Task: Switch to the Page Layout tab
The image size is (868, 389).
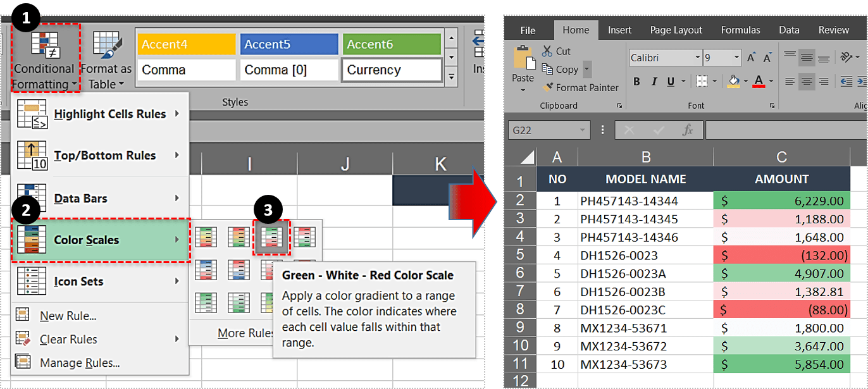Action: (x=676, y=30)
